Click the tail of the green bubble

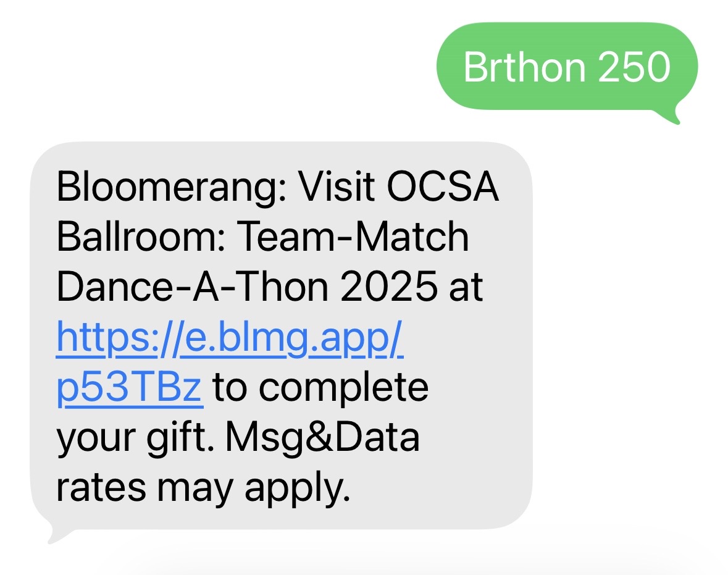click(674, 117)
